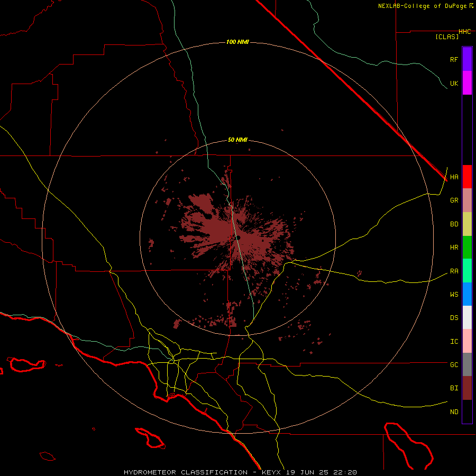The height and width of the screenshot is (476, 476).
Task: Click the HYDROMETEOR CLASSIFICATION title text
Action: [186, 472]
